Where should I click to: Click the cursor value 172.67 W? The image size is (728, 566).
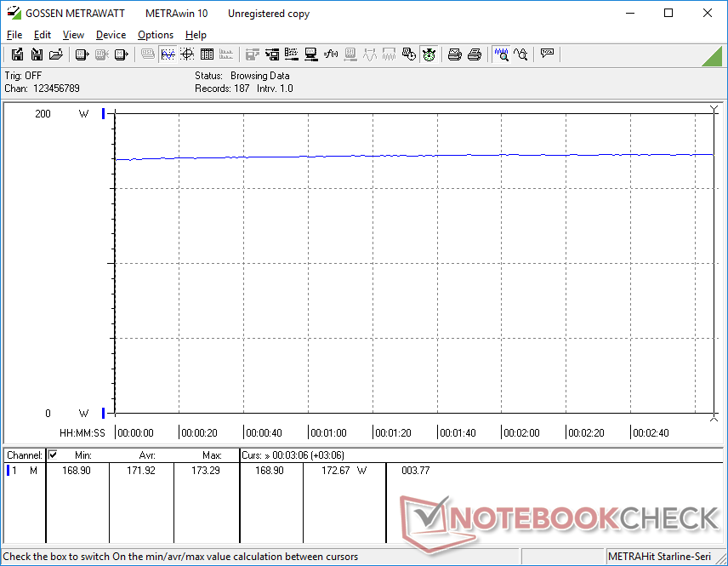[x=344, y=471]
